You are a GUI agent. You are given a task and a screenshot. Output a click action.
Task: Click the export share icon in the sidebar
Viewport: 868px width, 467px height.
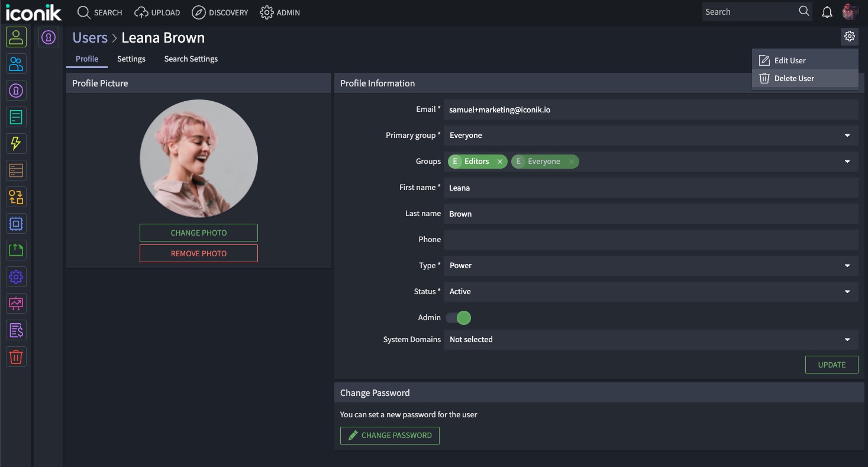[16, 250]
